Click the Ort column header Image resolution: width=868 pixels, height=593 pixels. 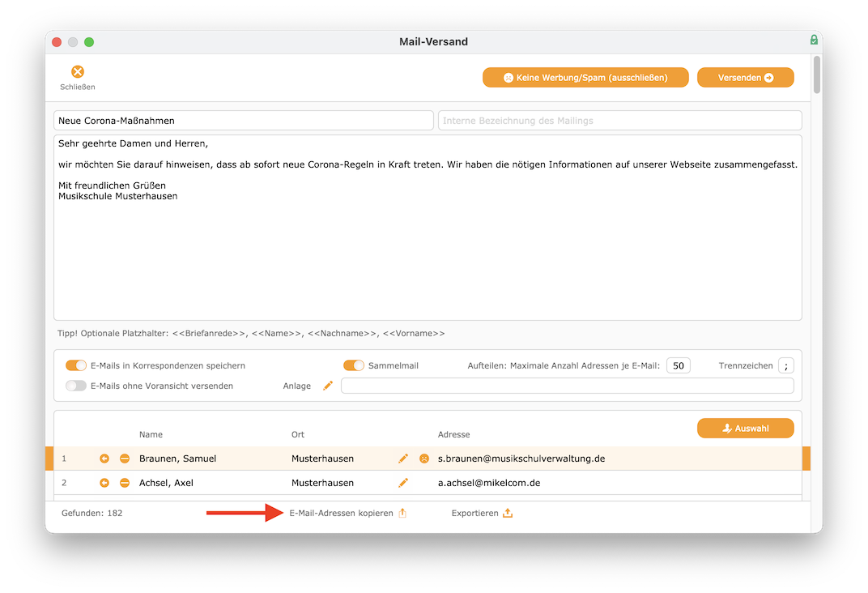click(x=298, y=435)
